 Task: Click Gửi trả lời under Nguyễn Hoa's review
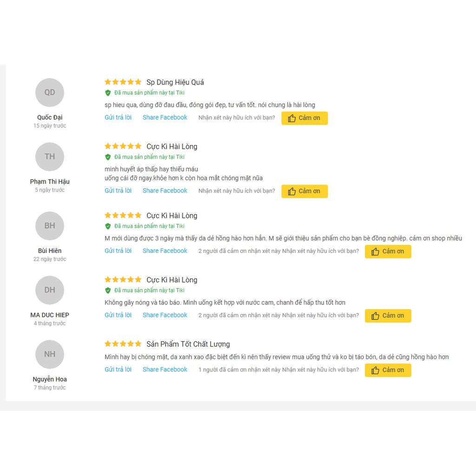pos(118,370)
